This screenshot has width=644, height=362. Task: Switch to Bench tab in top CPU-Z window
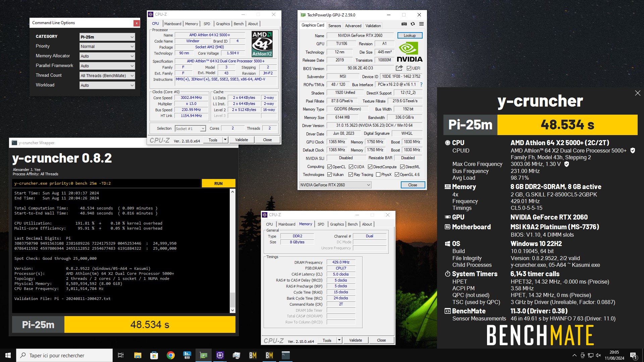click(239, 24)
